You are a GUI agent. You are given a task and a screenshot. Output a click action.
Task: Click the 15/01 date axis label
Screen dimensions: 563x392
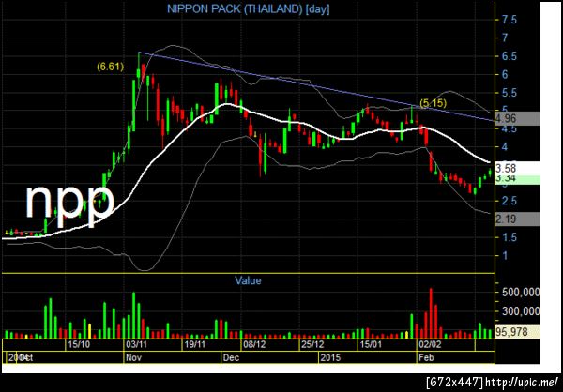point(371,345)
